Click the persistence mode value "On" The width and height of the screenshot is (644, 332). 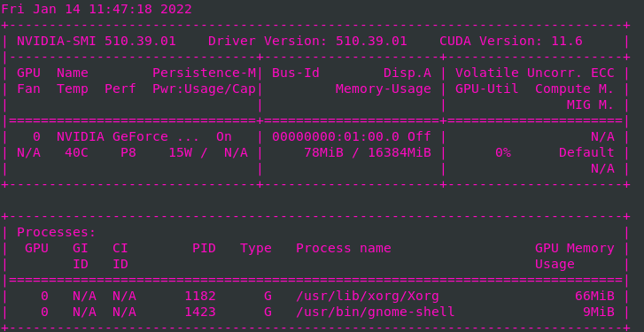point(224,136)
